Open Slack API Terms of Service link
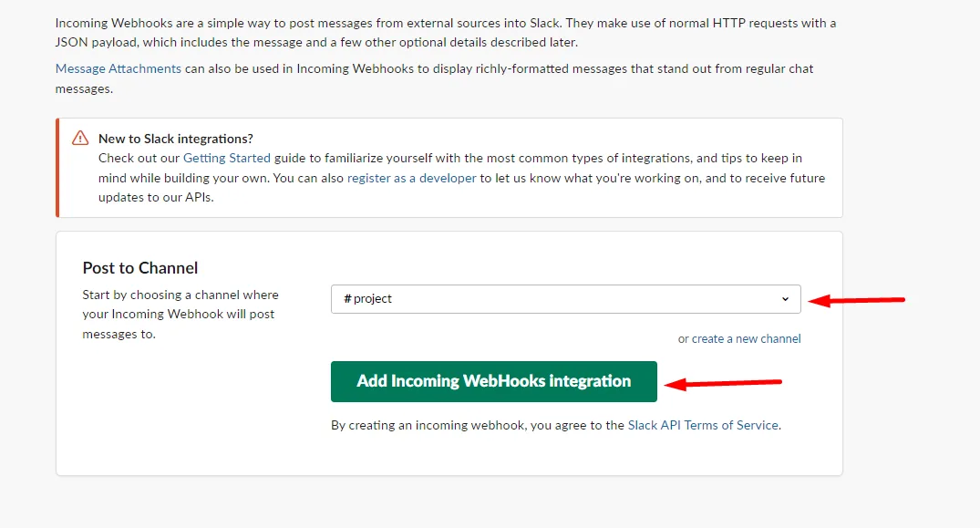The width and height of the screenshot is (980, 528). pyautogui.click(x=703, y=426)
